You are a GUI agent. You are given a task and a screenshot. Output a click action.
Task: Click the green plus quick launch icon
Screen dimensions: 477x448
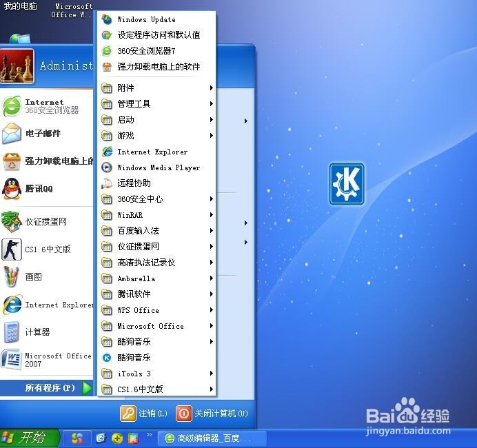[117, 438]
